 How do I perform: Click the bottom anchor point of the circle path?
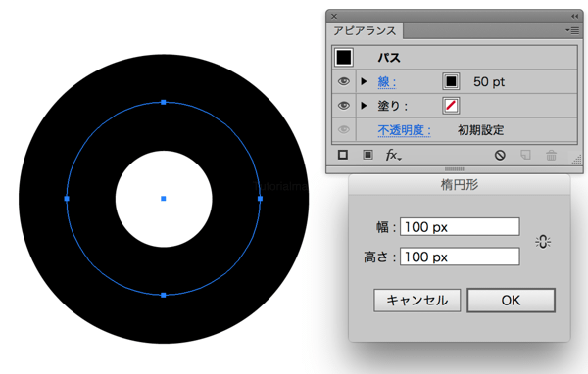pyautogui.click(x=163, y=296)
